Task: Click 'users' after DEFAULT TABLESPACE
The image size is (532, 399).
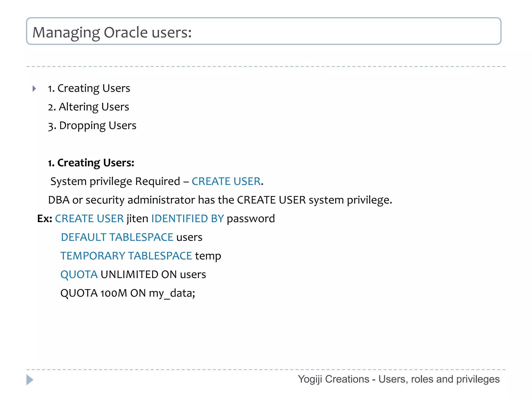Action: pyautogui.click(x=189, y=237)
